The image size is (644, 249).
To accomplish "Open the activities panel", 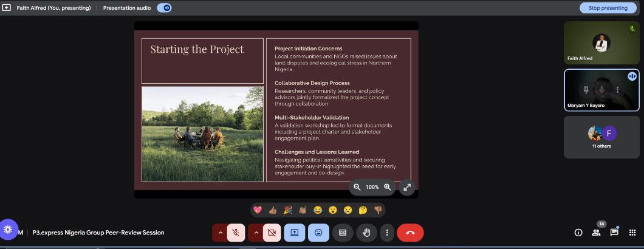I will [x=632, y=233].
